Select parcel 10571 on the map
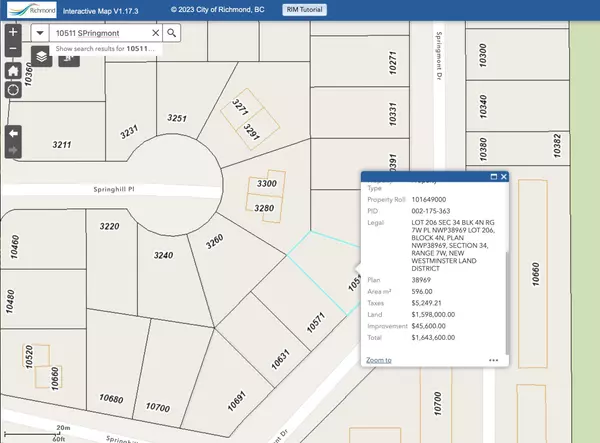 tap(316, 322)
